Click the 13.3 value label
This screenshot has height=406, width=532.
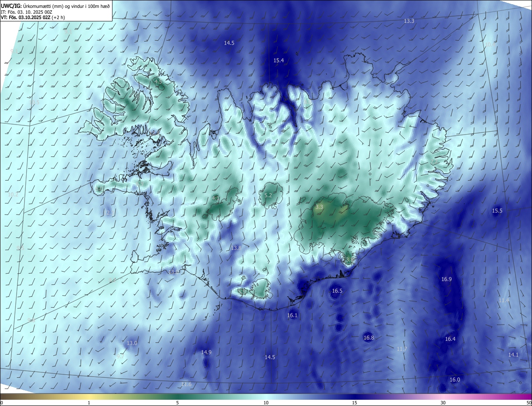click(x=409, y=21)
